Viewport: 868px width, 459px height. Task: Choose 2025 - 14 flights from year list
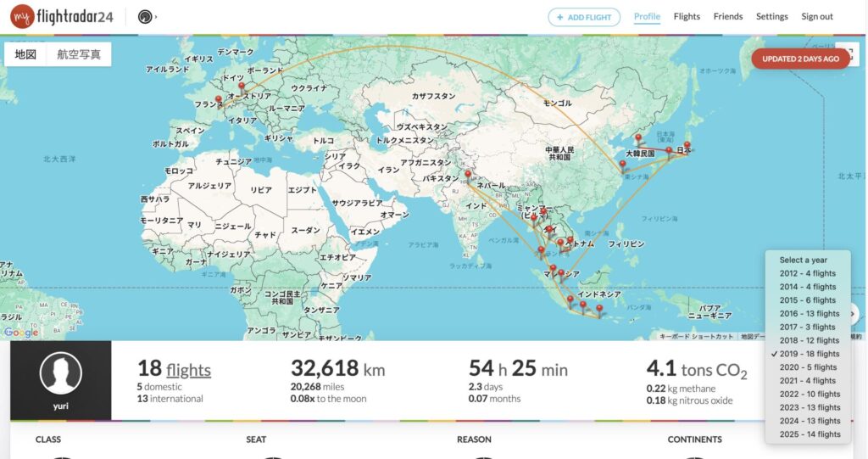pos(810,434)
